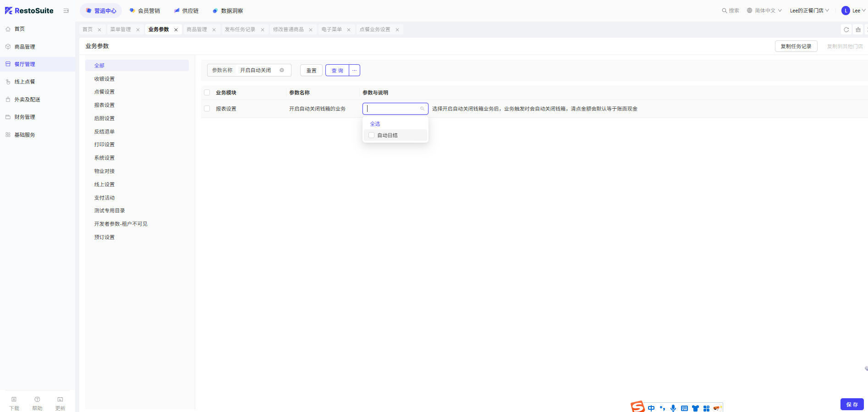Collapse the sidebar using the menu-fold icon

pos(66,11)
